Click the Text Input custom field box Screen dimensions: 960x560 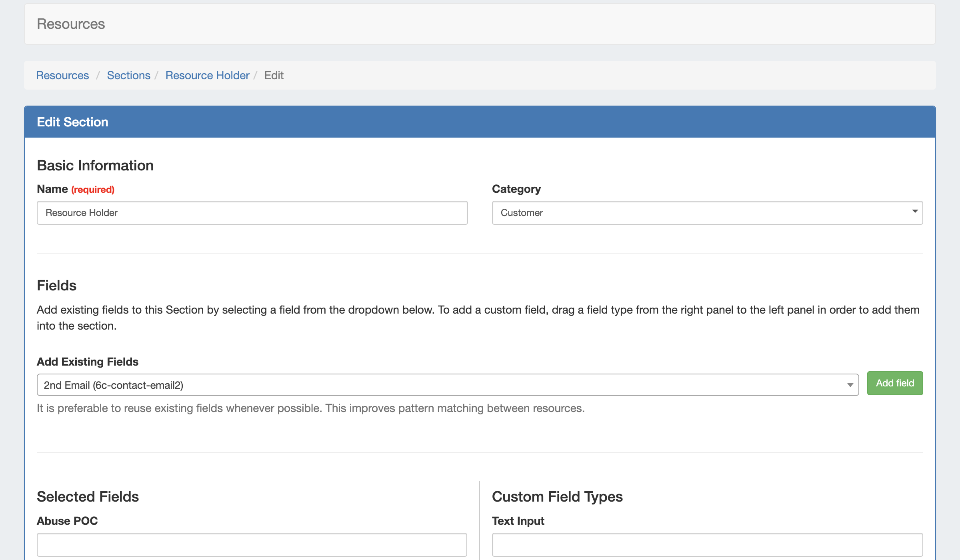tap(707, 545)
